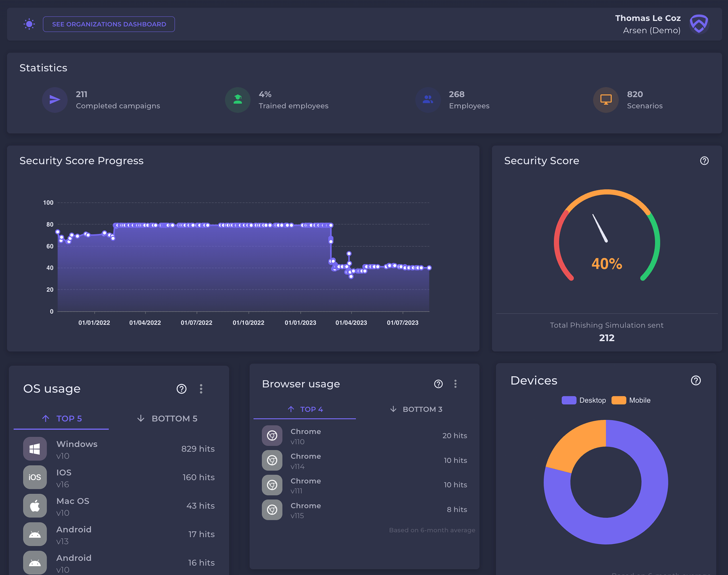Click the Completed campaigns paper plane icon
728x575 pixels.
coord(55,100)
